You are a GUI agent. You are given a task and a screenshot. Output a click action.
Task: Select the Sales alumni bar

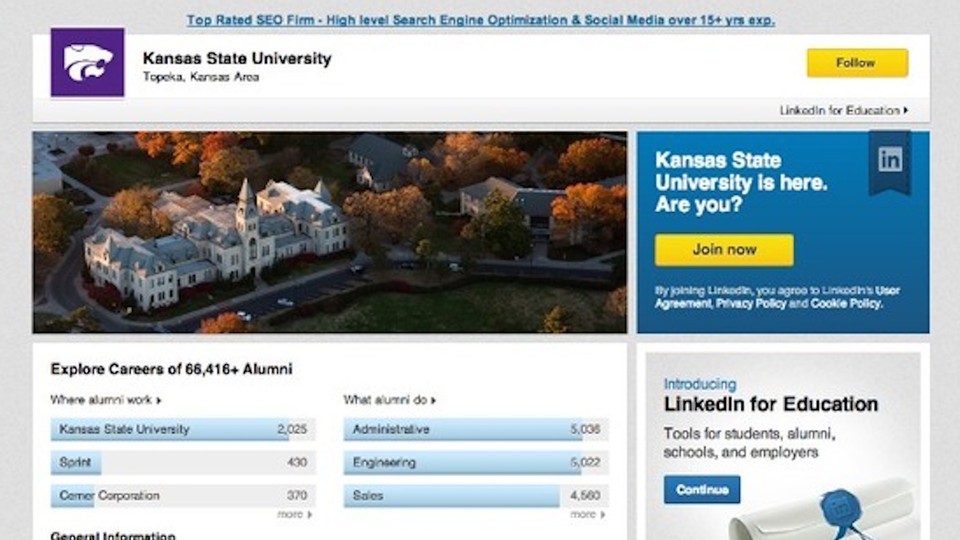[x=476, y=496]
